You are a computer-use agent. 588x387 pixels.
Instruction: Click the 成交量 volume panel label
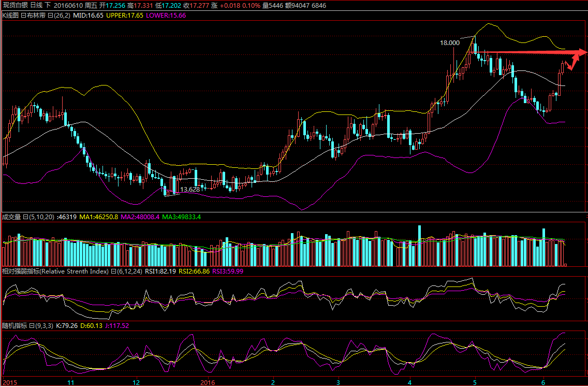(10, 217)
